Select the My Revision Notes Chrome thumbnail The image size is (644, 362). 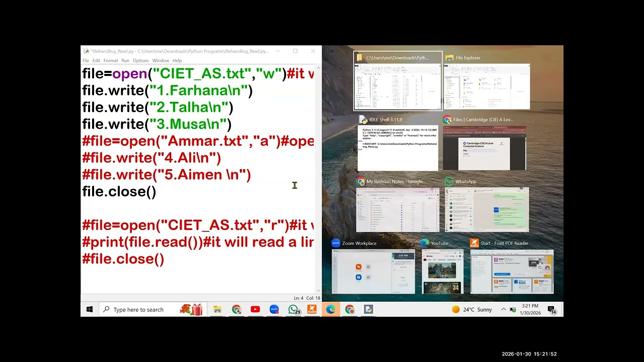[x=397, y=210]
